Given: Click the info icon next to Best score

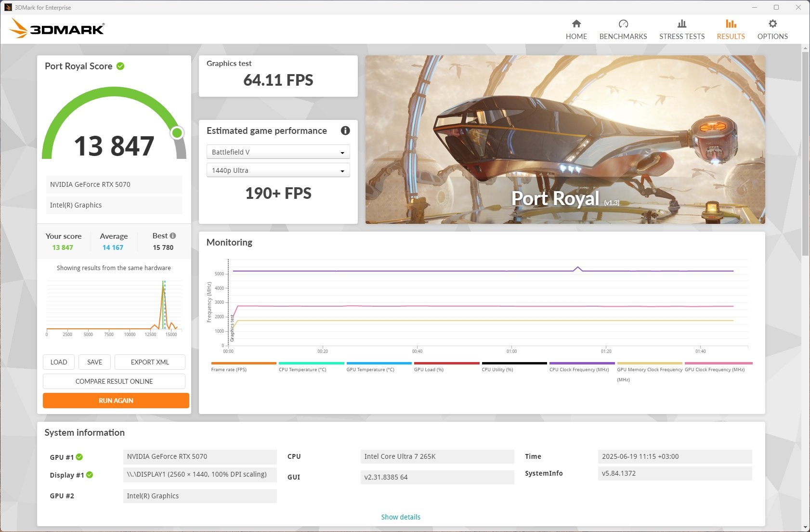Looking at the screenshot, I should pos(173,235).
